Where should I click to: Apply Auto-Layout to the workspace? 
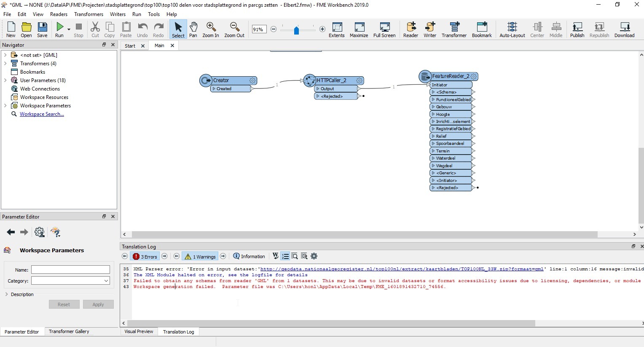tap(512, 29)
